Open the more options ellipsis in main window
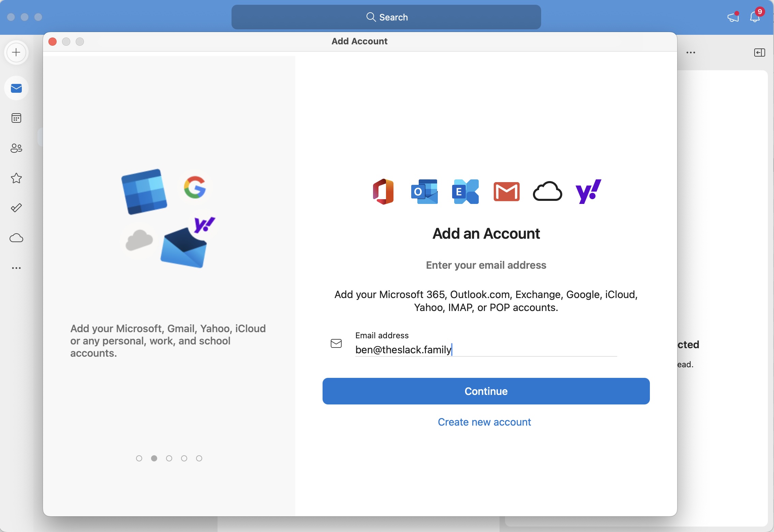Viewport: 774px width, 532px height. click(691, 53)
